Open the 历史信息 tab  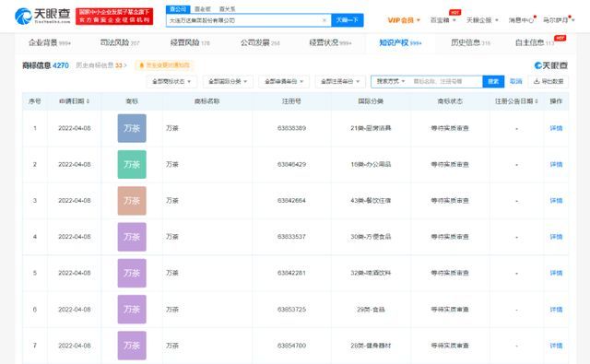click(x=470, y=42)
